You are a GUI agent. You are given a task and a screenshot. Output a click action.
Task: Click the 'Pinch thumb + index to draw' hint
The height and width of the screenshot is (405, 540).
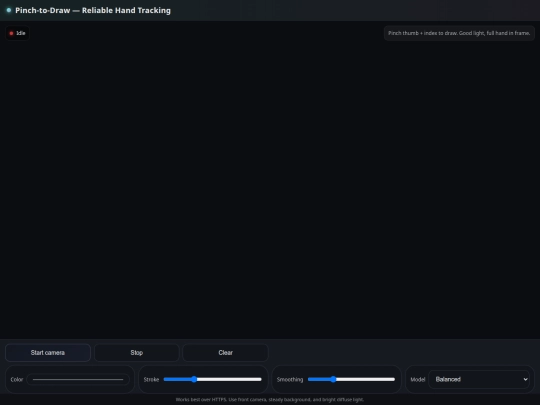click(x=459, y=33)
